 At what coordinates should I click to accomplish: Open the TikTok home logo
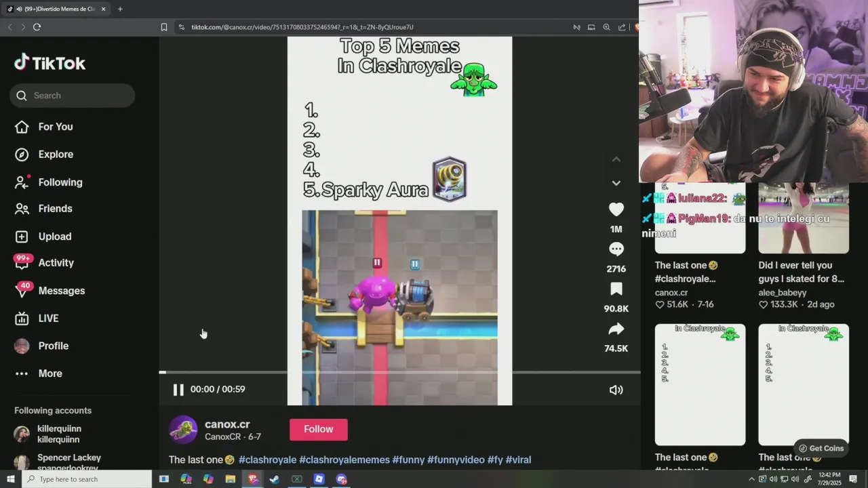(50, 63)
